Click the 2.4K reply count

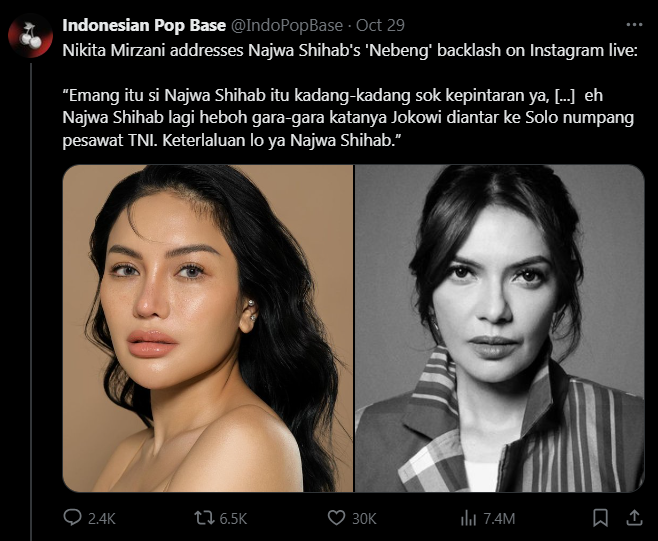[x=102, y=519]
